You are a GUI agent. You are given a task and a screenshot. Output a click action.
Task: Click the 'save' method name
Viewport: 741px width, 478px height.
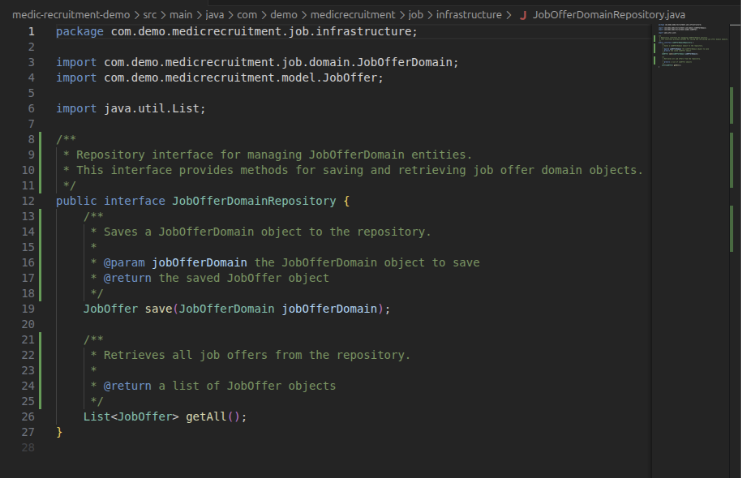click(158, 309)
